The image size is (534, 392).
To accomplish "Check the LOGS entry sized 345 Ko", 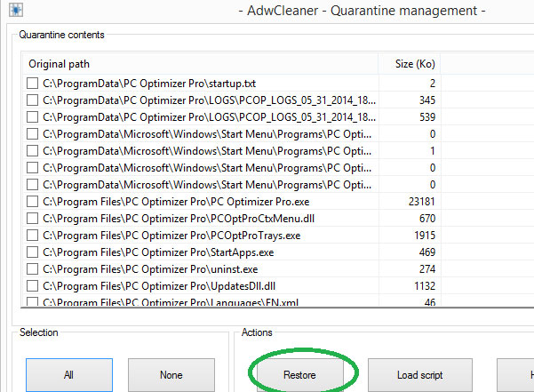I will [33, 100].
